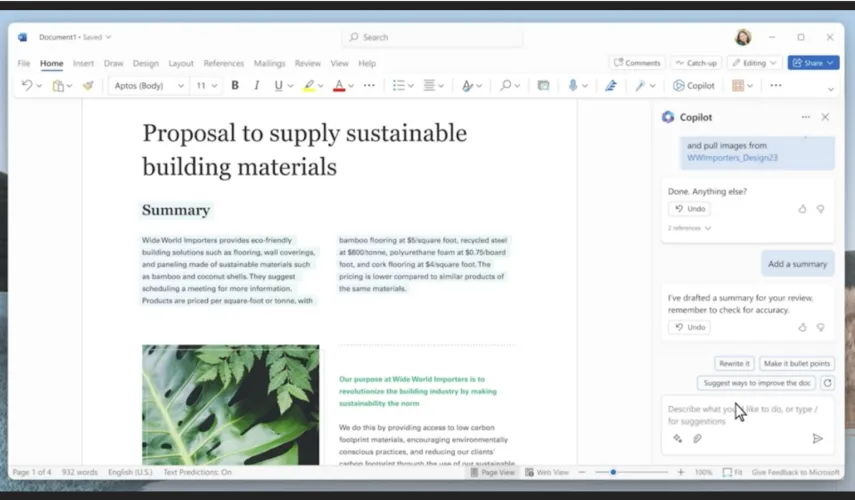855x500 pixels.
Task: Click the 'Make it bullet points' suggestion
Action: [x=796, y=363]
